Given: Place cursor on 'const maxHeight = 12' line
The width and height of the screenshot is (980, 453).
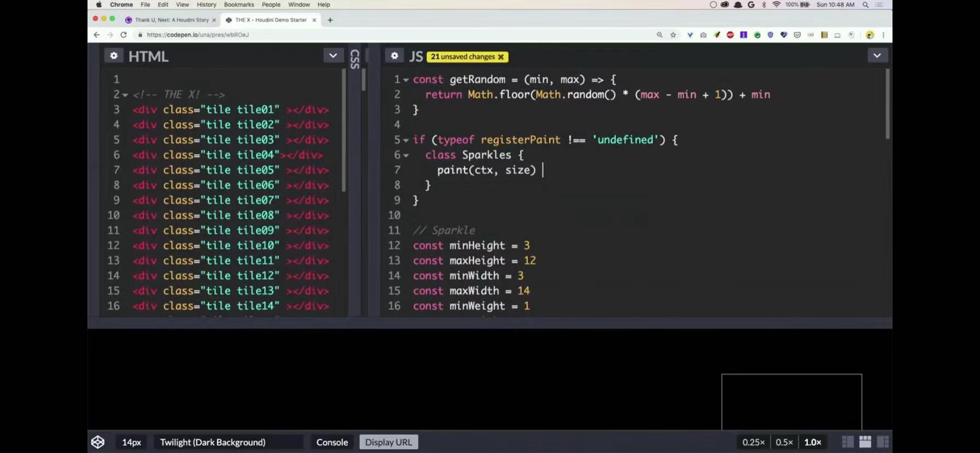Looking at the screenshot, I should pyautogui.click(x=474, y=260).
